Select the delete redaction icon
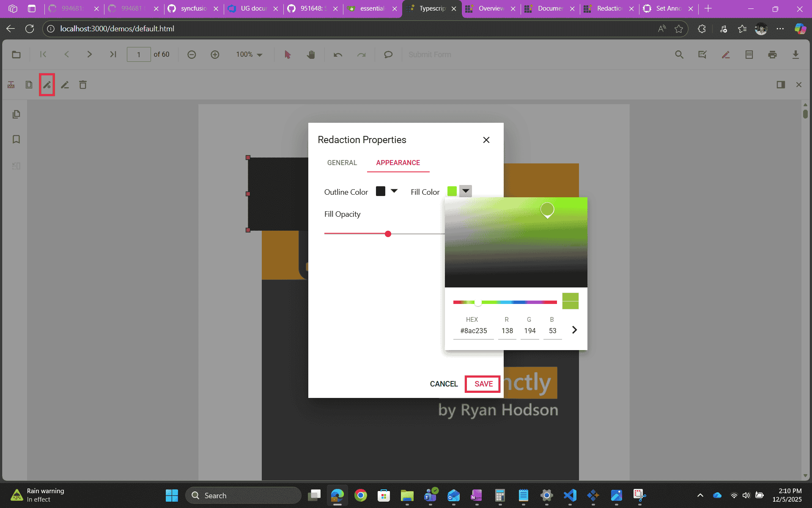This screenshot has width=812, height=508. pos(82,84)
